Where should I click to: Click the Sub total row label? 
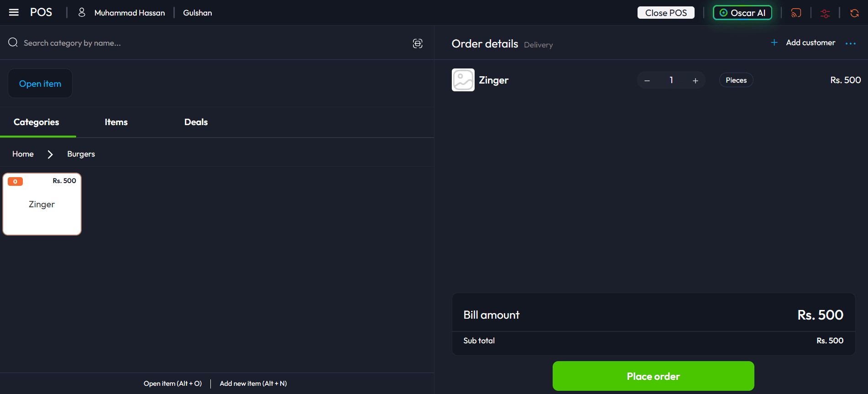479,341
